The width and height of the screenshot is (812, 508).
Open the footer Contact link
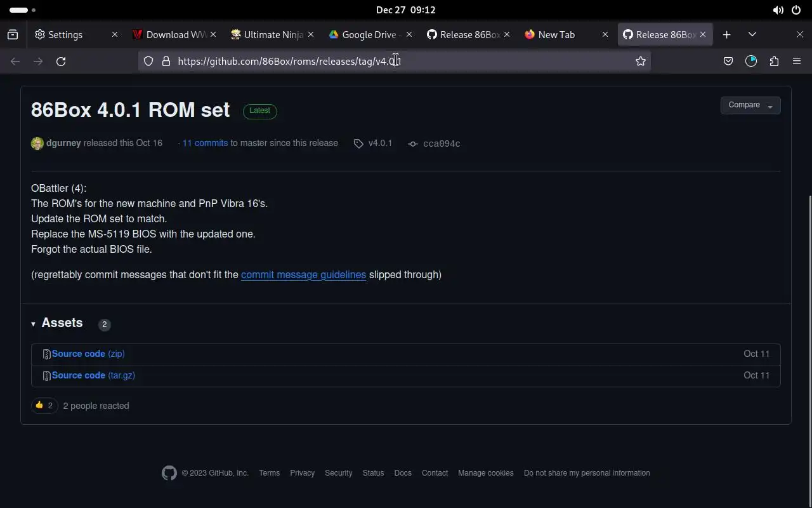(x=435, y=473)
